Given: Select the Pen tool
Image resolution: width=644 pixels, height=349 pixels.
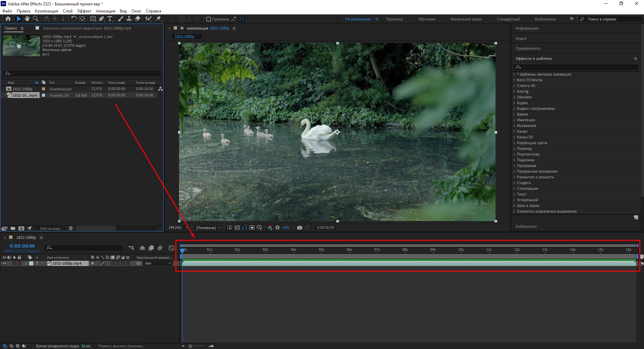Looking at the screenshot, I should (101, 19).
